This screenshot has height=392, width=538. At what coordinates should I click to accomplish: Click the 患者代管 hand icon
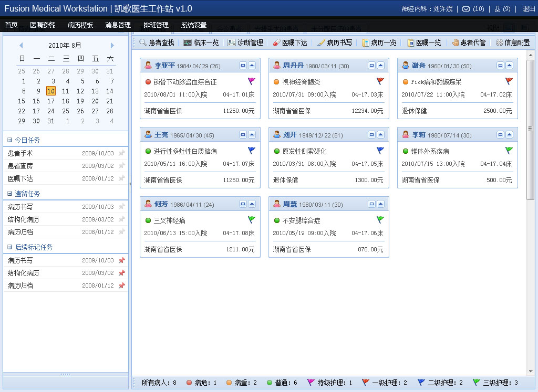click(x=469, y=43)
